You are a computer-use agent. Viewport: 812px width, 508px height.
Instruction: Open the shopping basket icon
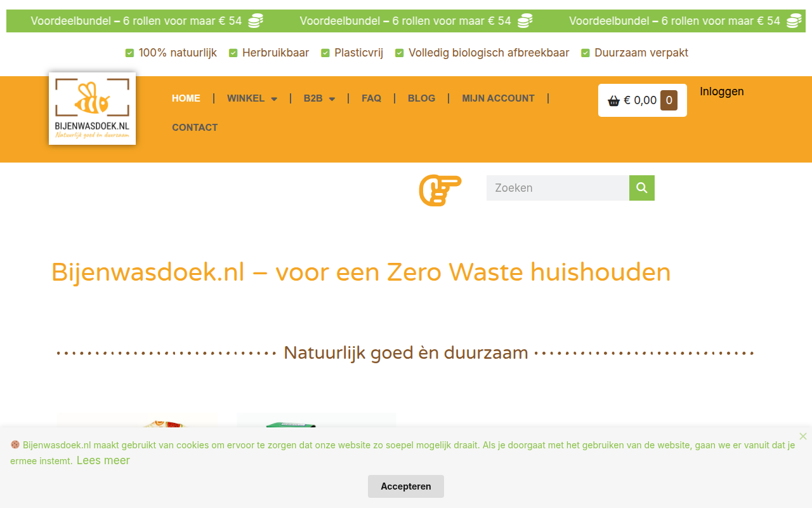click(x=613, y=100)
